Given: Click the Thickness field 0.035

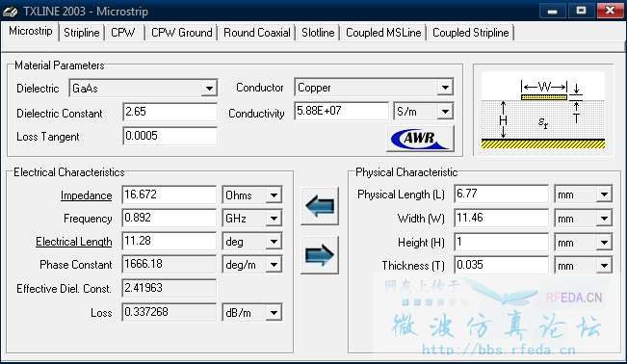Looking at the screenshot, I should click(x=502, y=265).
